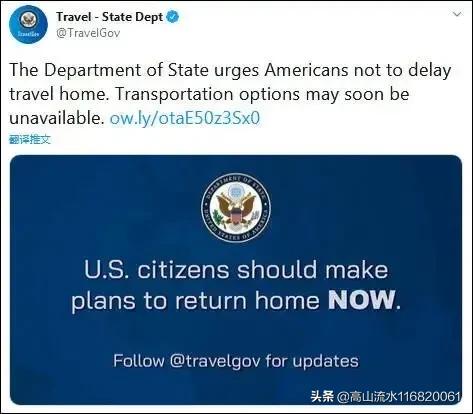Click the tweet text about Transportation options

[262, 94]
